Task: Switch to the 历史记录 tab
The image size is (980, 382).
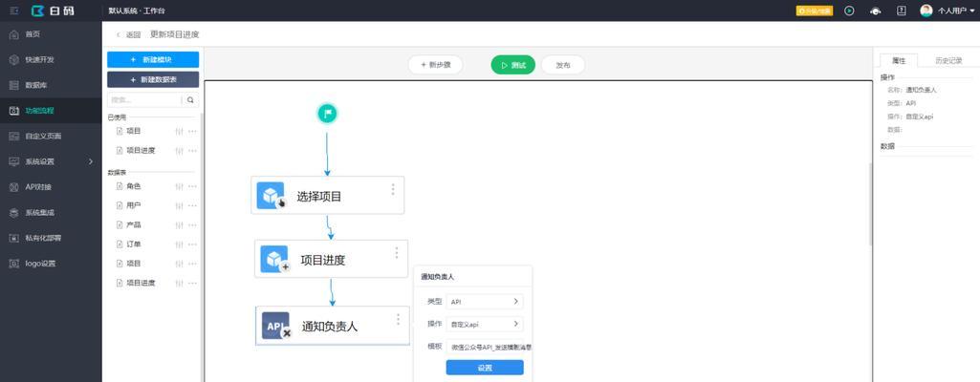Action: coord(948,60)
